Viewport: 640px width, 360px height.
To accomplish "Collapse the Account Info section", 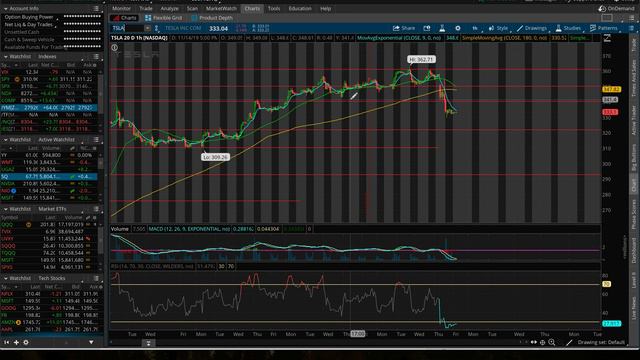I will [6, 9].
